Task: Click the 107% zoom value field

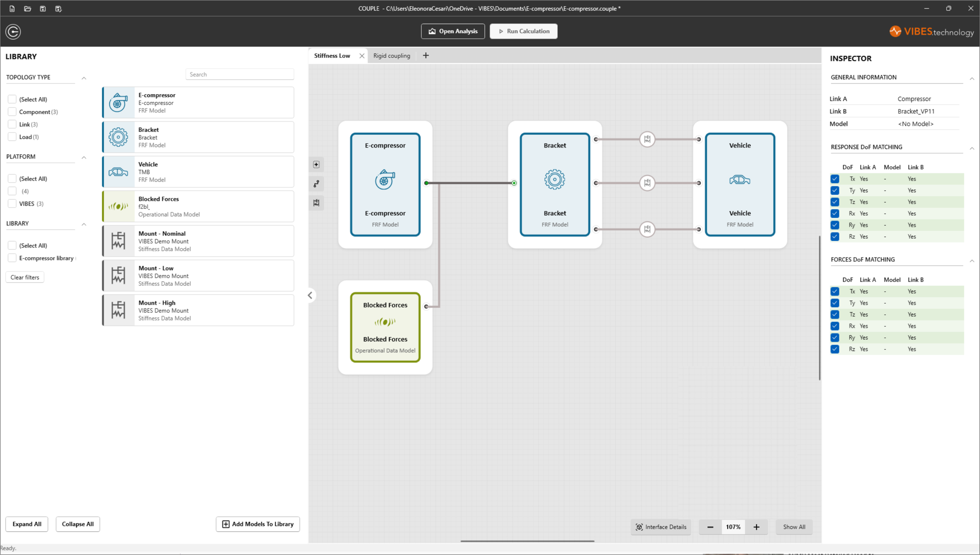Action: point(733,527)
